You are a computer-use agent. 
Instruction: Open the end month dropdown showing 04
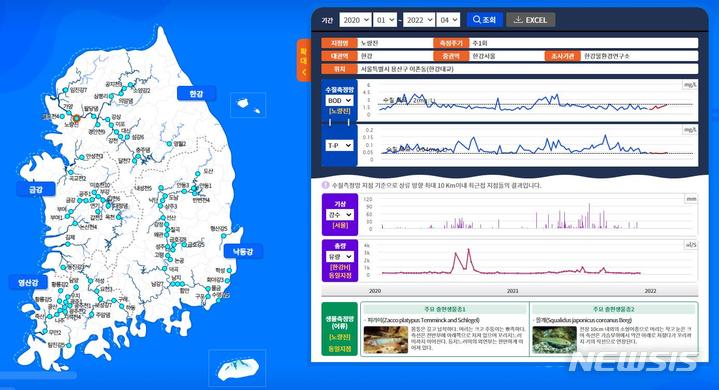pos(448,20)
